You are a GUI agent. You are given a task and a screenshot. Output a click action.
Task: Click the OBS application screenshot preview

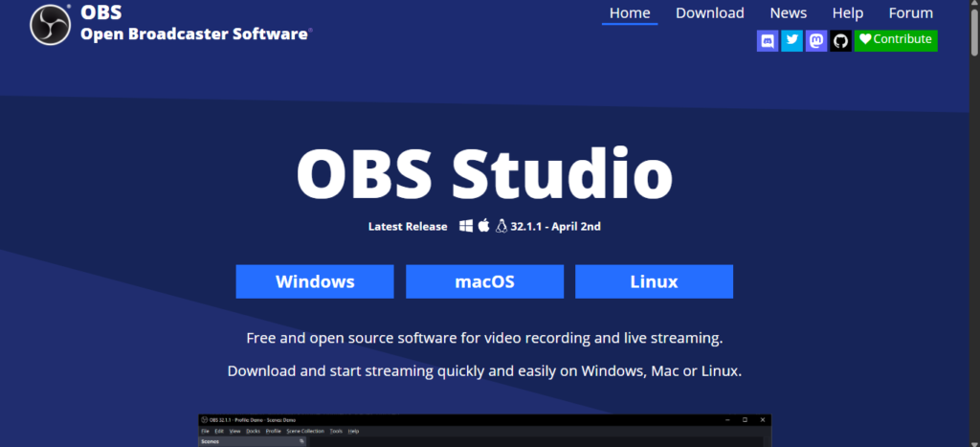(x=484, y=430)
